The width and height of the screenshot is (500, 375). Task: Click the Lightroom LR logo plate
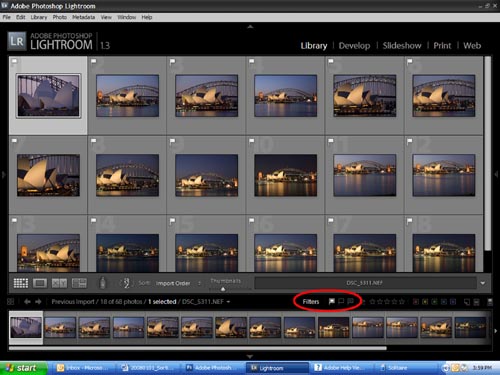[17, 41]
